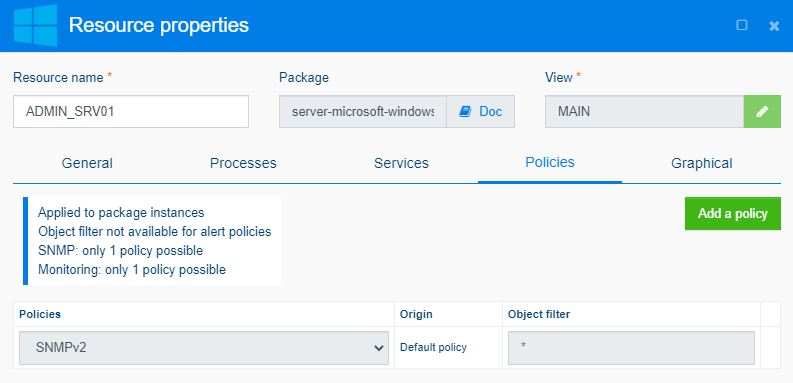This screenshot has height=383, width=793.
Task: Click the green pencil edit View button
Action: (x=762, y=111)
